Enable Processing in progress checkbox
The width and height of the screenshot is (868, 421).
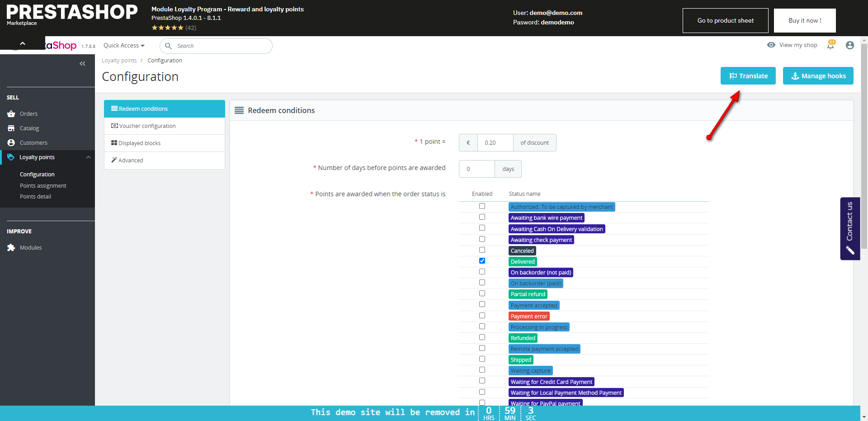coord(482,326)
